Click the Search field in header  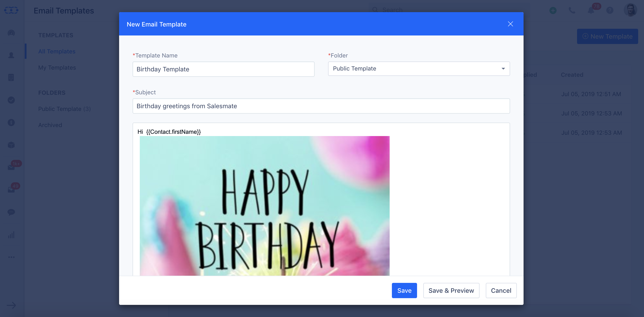coord(449,10)
